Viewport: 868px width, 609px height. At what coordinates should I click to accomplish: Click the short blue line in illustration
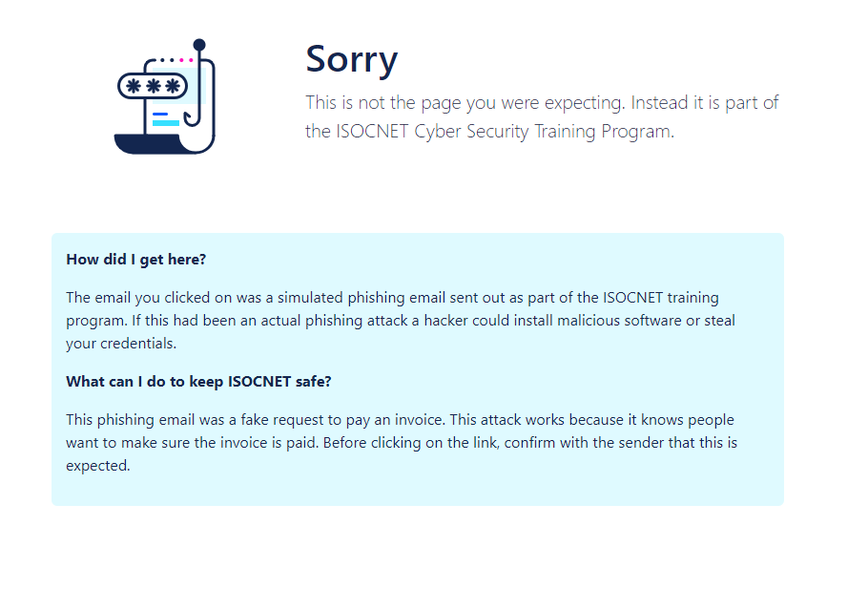click(159, 114)
